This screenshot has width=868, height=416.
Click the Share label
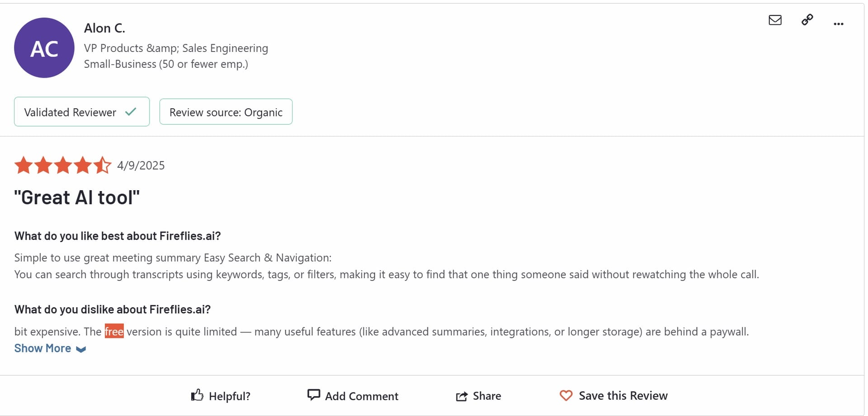point(487,396)
